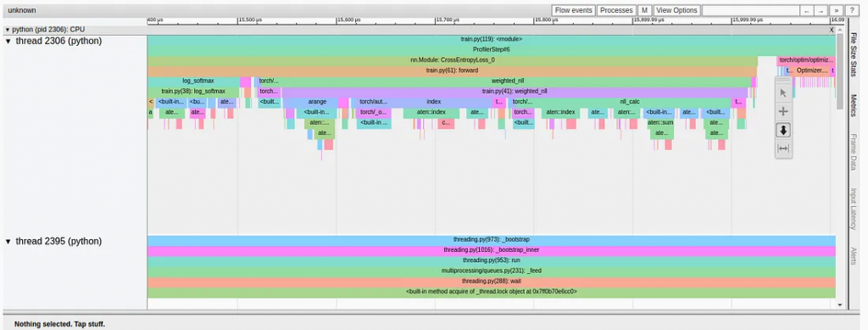
Task: Select threading.py(288): wait slice
Action: point(491,282)
